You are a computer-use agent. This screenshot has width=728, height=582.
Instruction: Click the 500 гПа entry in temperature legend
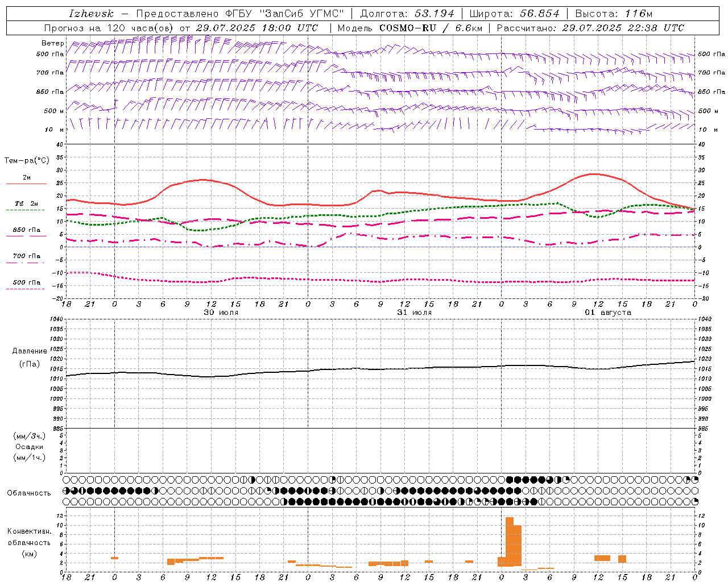click(x=26, y=282)
